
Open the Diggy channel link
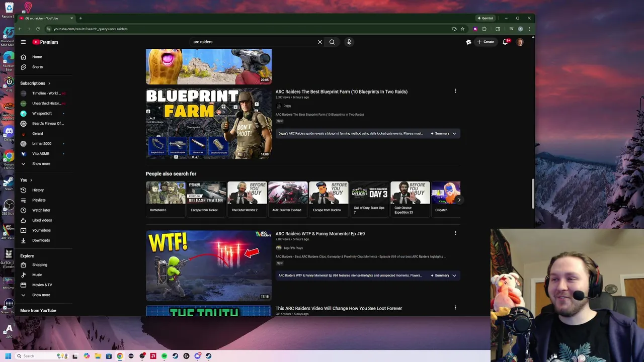287,106
